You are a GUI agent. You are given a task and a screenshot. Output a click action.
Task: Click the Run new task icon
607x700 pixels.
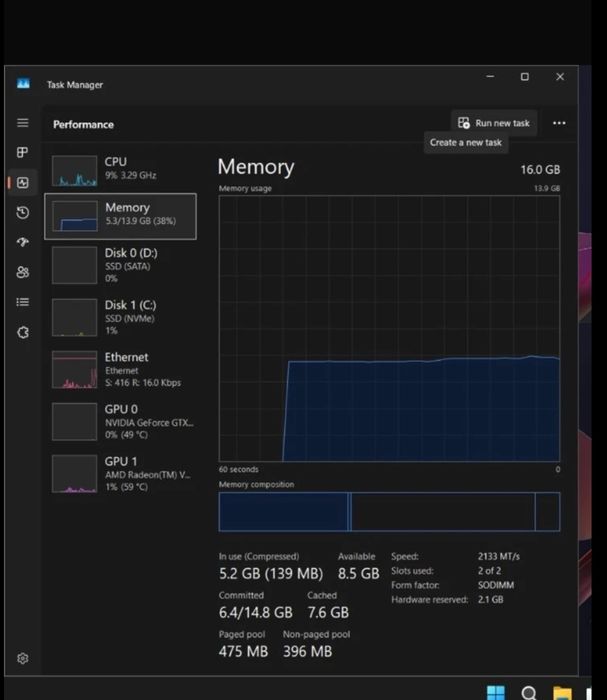(464, 123)
